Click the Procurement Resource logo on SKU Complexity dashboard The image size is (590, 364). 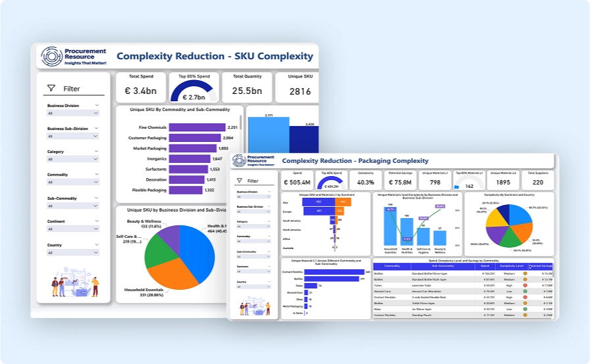[51, 57]
